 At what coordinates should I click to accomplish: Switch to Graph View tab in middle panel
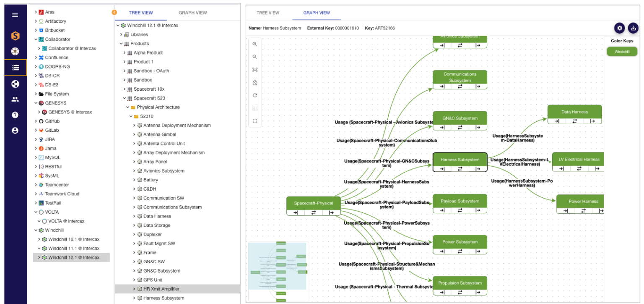[192, 13]
